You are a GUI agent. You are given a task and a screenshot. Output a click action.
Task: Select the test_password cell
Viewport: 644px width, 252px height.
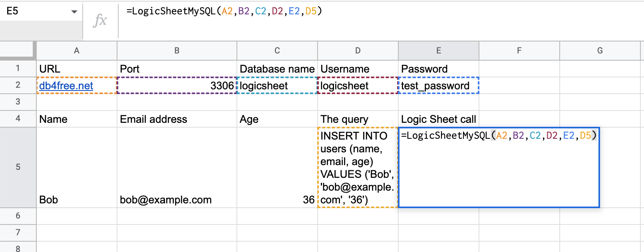click(438, 86)
